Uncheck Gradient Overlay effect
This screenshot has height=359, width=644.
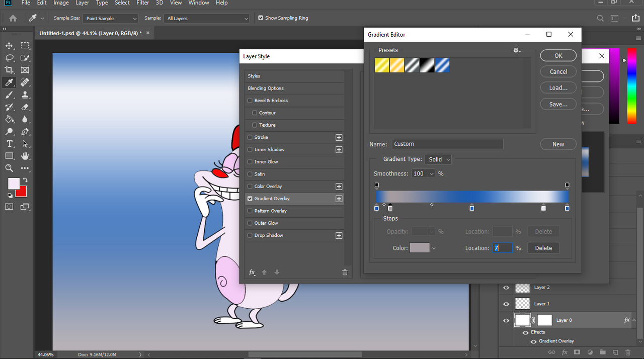coord(250,199)
